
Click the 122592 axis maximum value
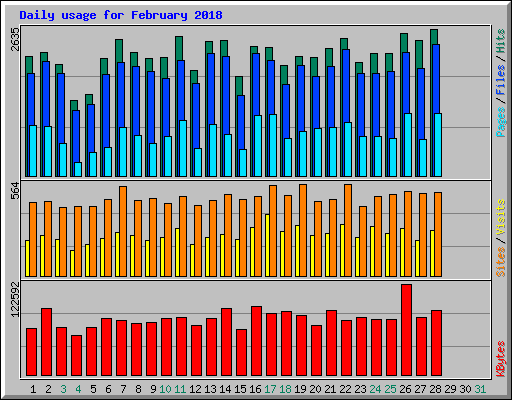pos(15,299)
